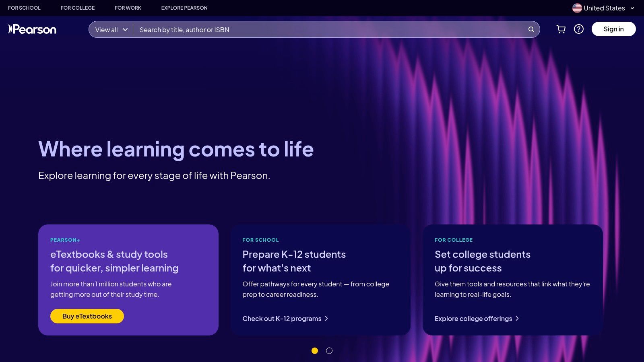Click the help question mark icon
The width and height of the screenshot is (644, 362).
pyautogui.click(x=579, y=29)
